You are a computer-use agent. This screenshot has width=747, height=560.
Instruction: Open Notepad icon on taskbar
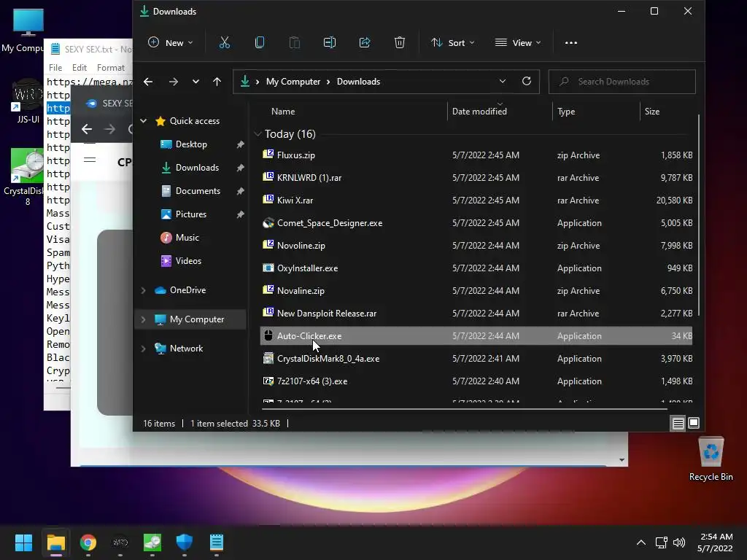click(216, 542)
